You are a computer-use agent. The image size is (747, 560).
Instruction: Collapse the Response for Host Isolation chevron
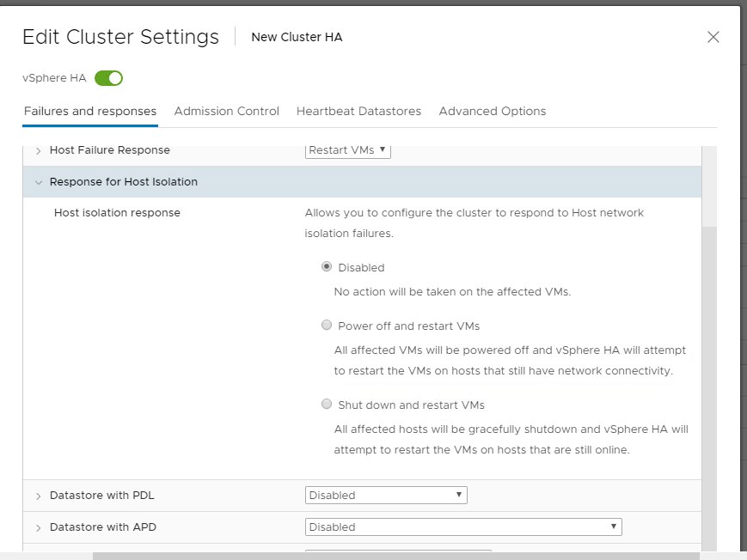pos(39,182)
